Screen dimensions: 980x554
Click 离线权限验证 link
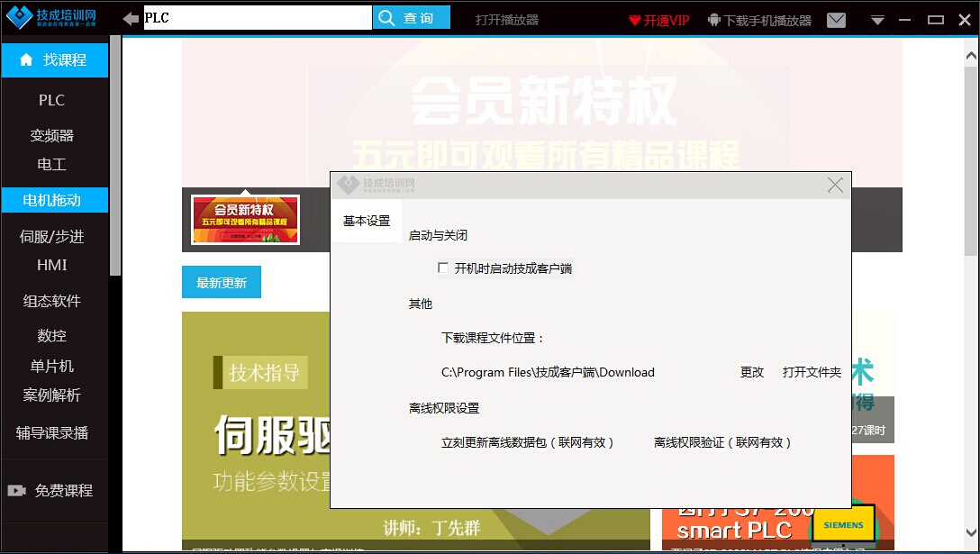(x=722, y=442)
